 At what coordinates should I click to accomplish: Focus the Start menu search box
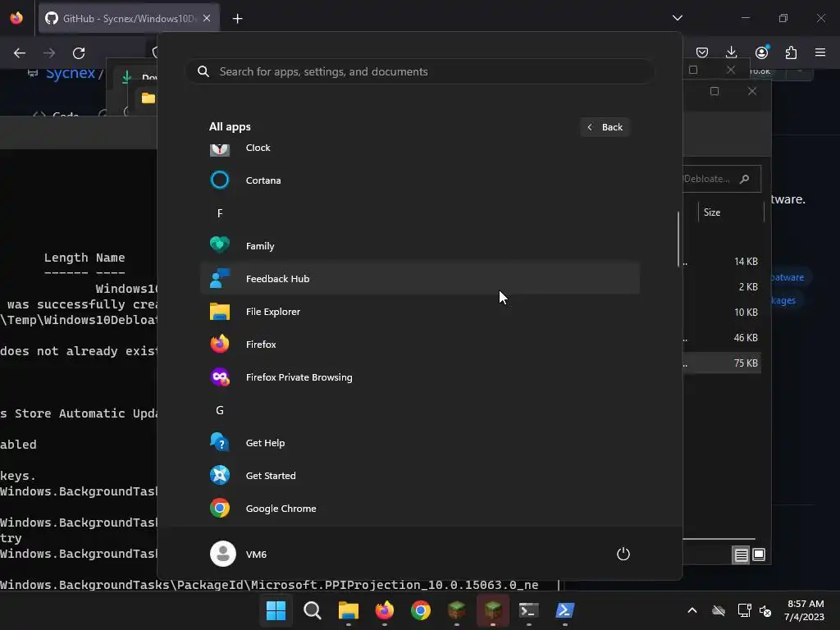pyautogui.click(x=419, y=71)
